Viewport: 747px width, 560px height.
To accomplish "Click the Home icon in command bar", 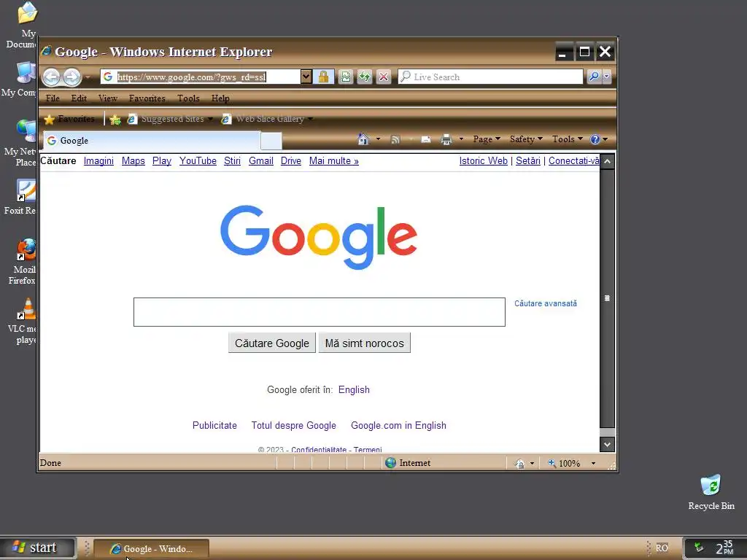I will [363, 139].
